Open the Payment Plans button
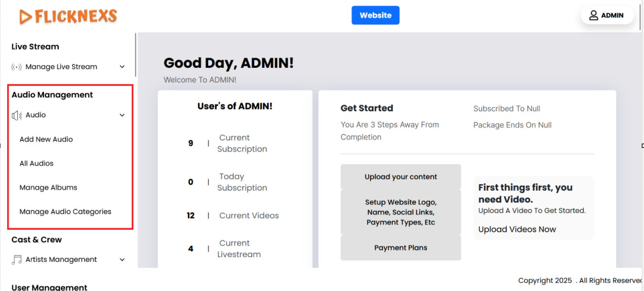The height and width of the screenshot is (291, 644). 401,248
